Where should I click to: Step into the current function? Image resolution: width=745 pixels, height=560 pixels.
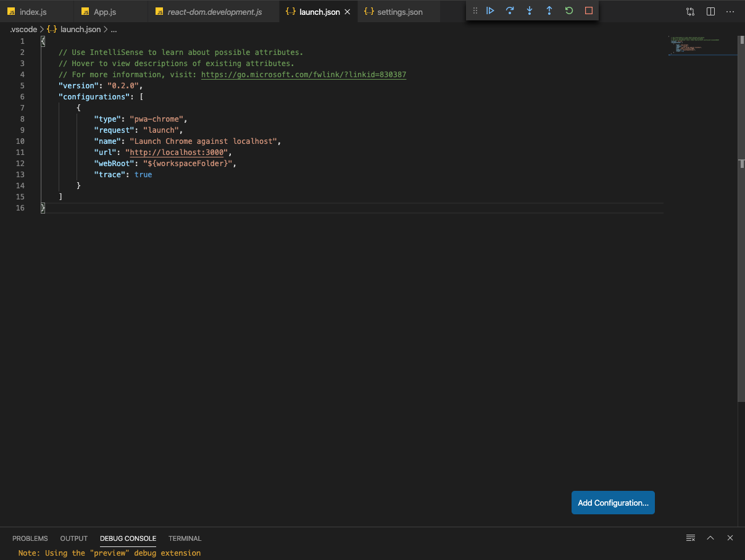[x=530, y=10]
